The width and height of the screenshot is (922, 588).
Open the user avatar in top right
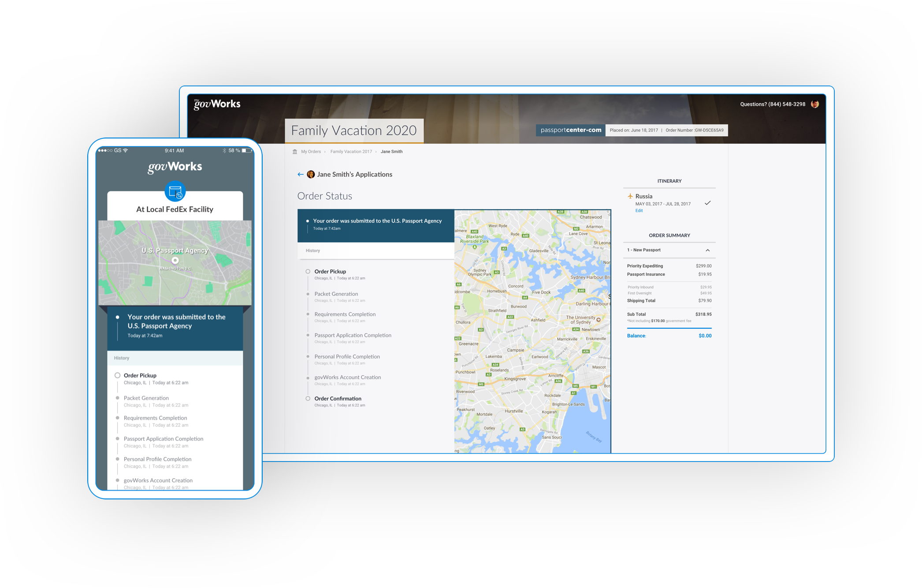point(814,104)
